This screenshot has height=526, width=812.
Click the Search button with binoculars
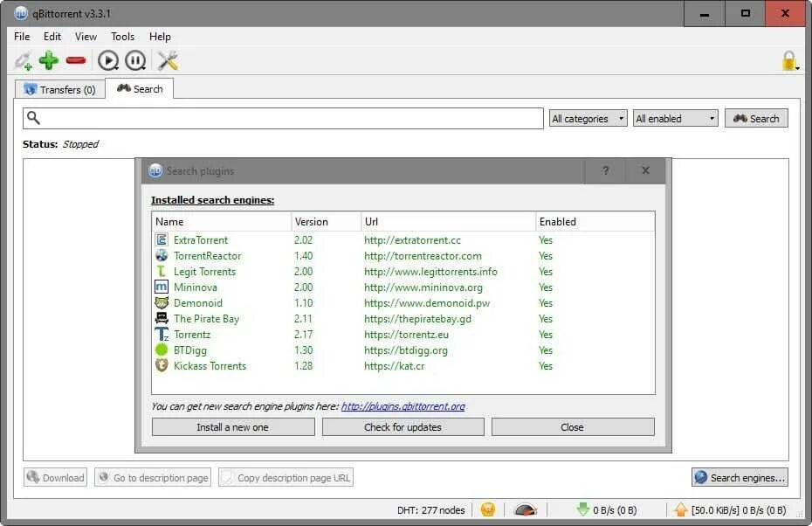[x=756, y=118]
